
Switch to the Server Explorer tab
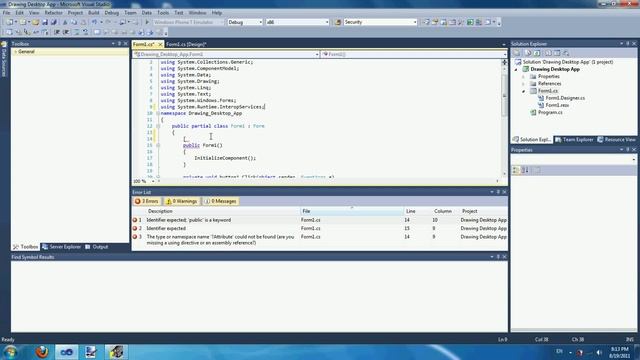(61, 247)
